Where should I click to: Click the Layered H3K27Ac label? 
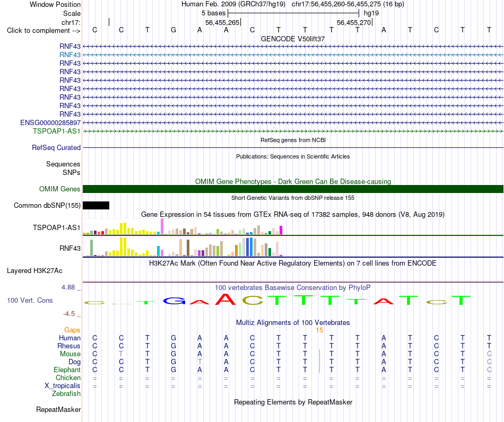34,271
